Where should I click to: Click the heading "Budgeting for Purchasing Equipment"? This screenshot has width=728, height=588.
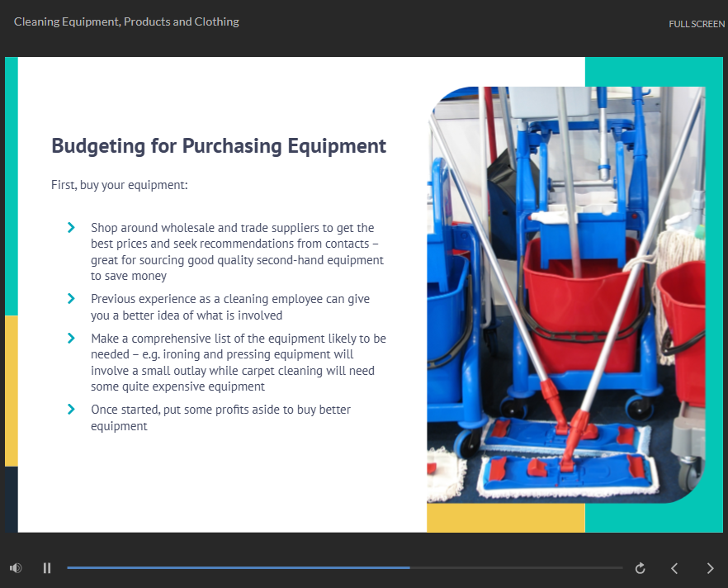(219, 146)
